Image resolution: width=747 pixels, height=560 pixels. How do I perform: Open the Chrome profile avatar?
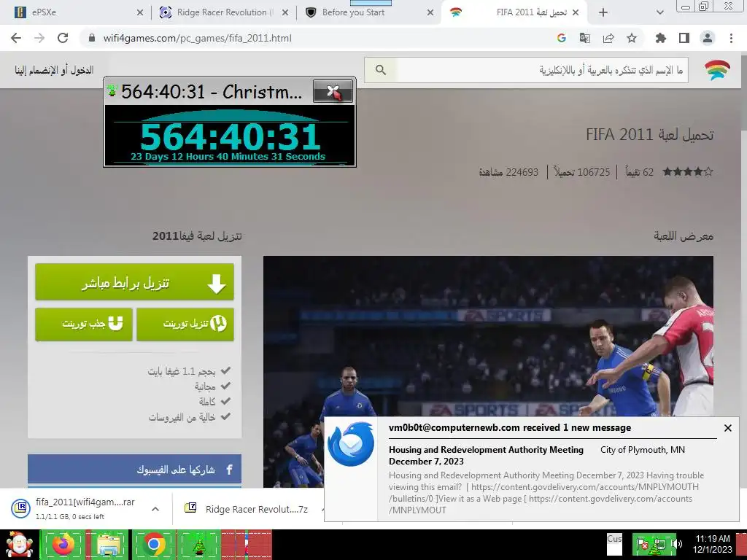[x=708, y=38]
